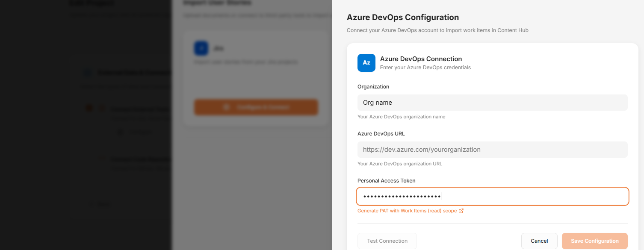Click the Organization field label

click(x=373, y=87)
